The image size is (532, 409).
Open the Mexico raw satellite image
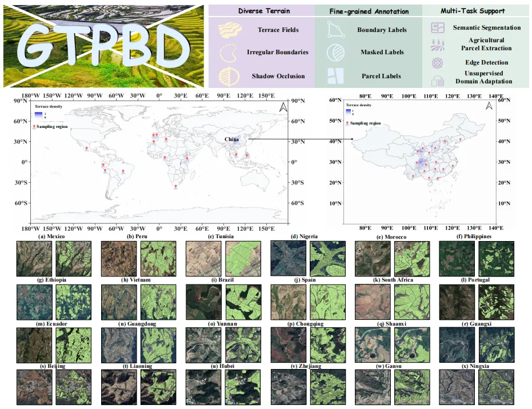(34, 258)
